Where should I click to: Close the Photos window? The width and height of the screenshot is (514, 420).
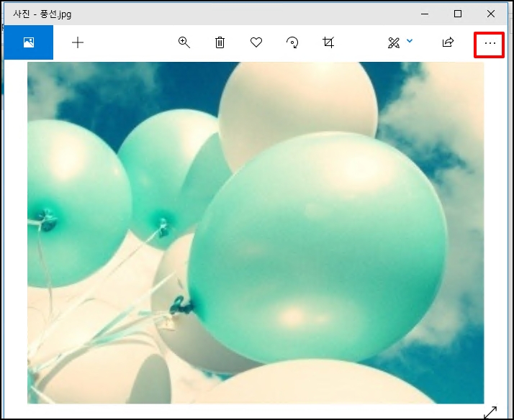[491, 14]
